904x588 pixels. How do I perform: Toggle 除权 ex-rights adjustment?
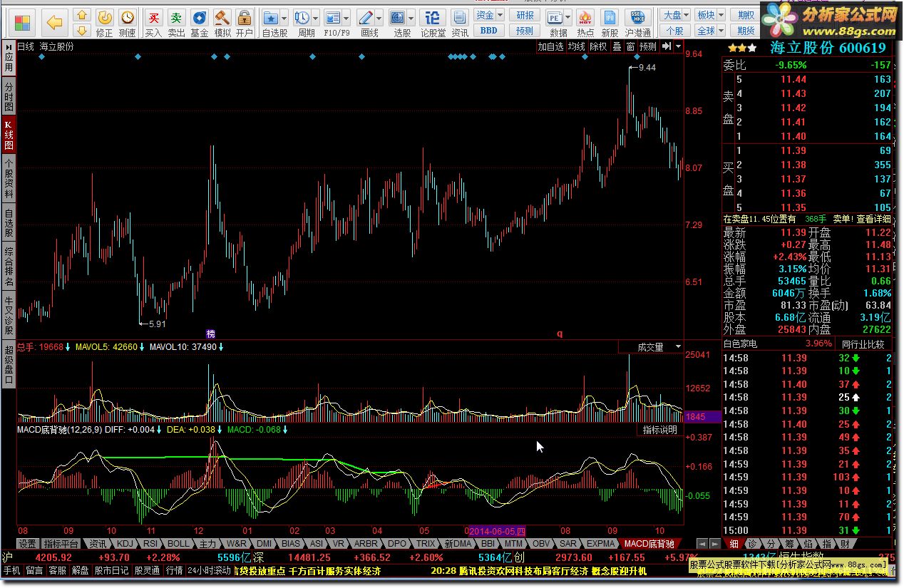coord(599,46)
